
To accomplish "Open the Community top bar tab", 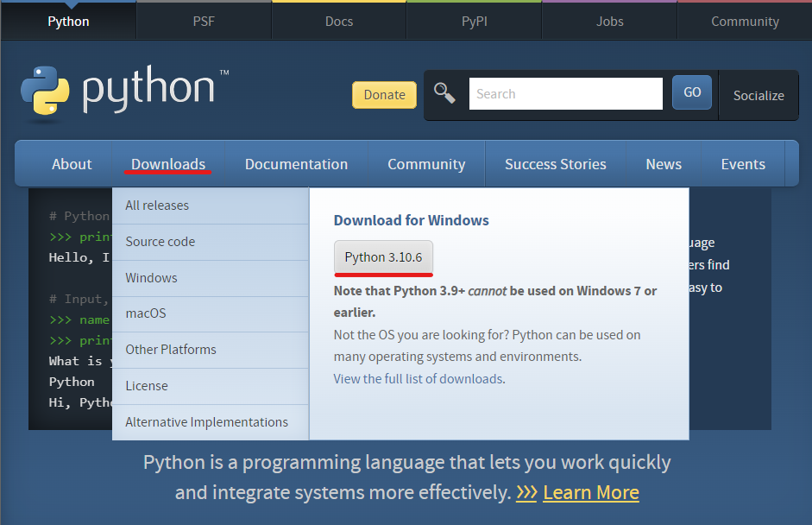I will pyautogui.click(x=745, y=22).
